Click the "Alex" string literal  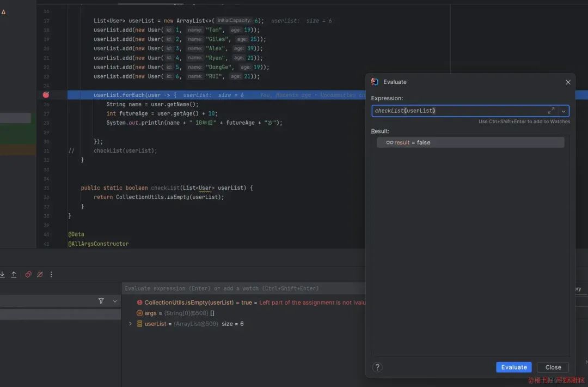tap(215, 49)
